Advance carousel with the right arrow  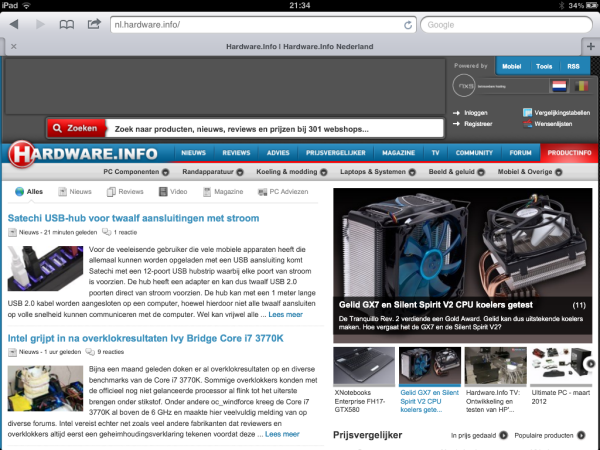tap(590, 364)
